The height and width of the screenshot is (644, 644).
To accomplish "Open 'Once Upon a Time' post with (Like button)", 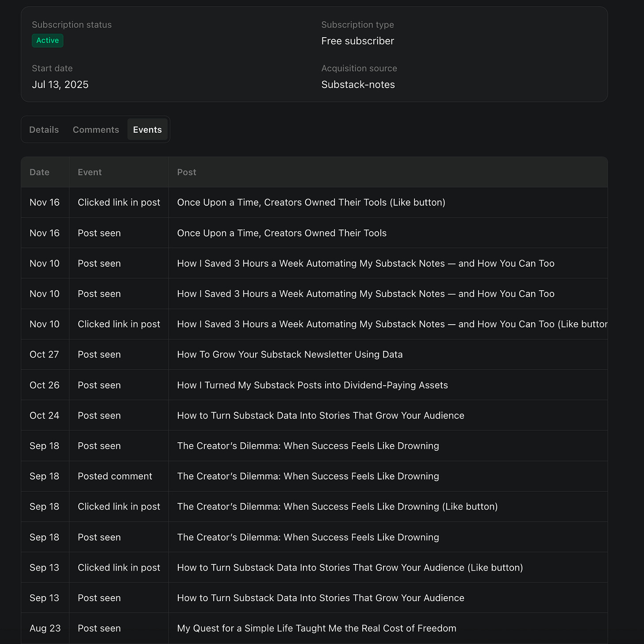I will tap(311, 202).
